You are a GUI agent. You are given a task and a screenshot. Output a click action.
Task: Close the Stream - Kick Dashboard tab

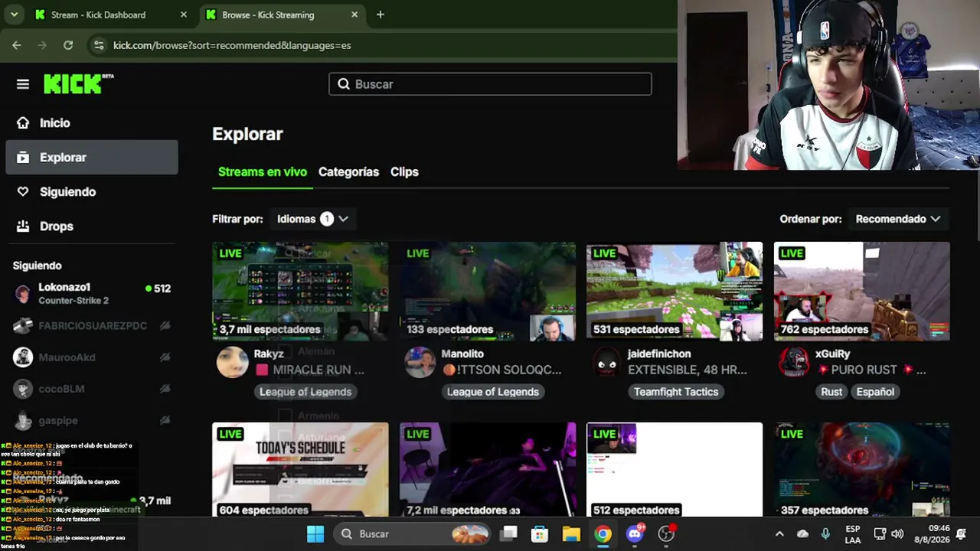(x=184, y=15)
